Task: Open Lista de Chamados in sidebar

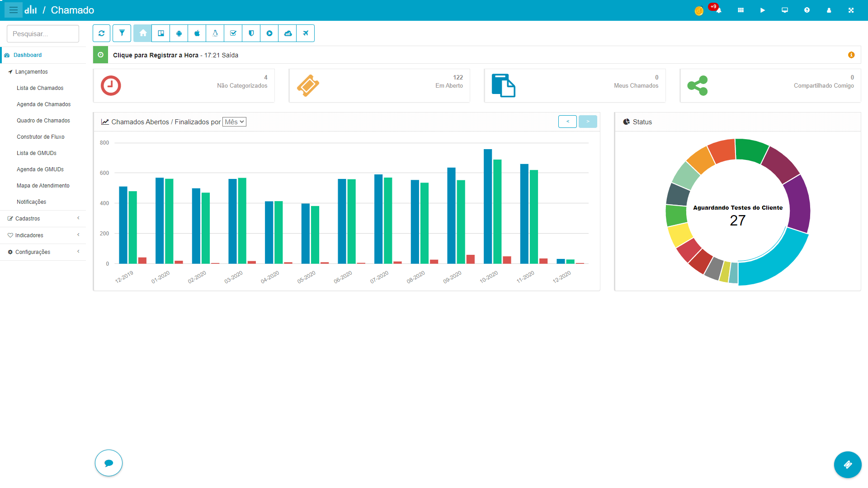Action: [x=40, y=88]
